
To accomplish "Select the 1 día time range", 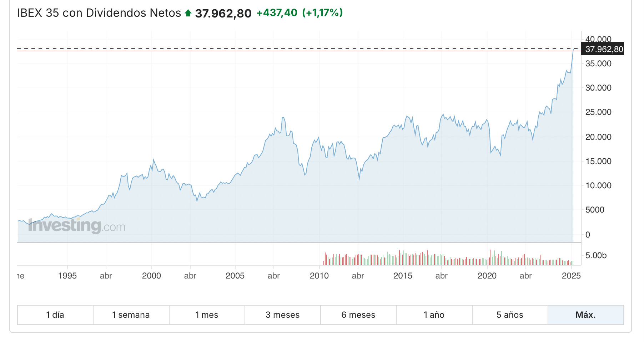I will [55, 315].
